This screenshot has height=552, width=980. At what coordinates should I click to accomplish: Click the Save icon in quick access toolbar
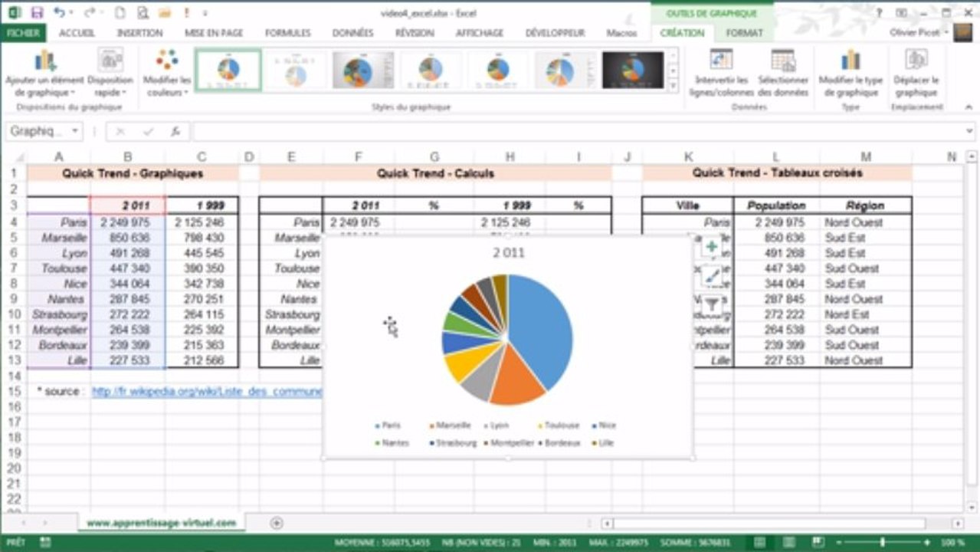coord(36,13)
